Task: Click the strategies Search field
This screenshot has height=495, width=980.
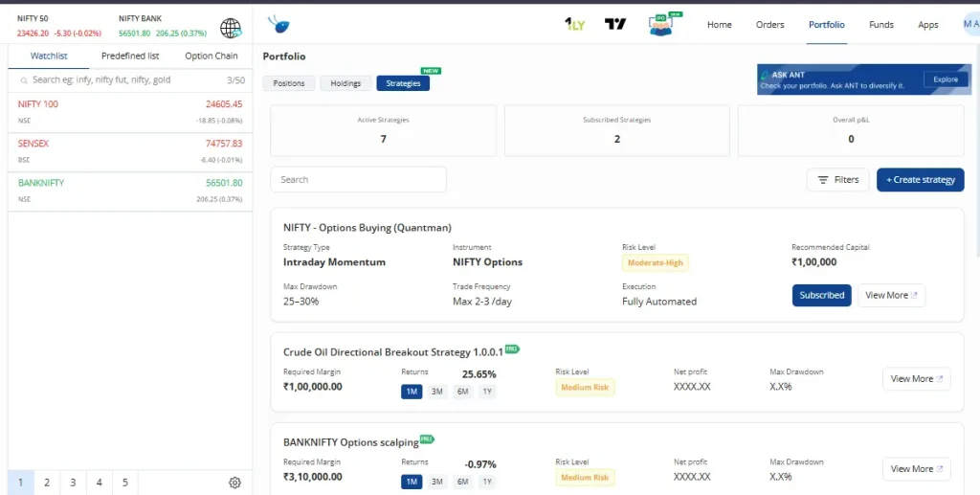Action: (x=358, y=179)
